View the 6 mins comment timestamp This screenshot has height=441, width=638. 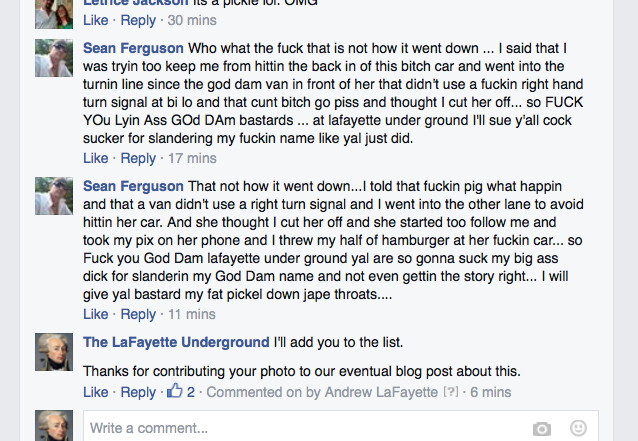coord(491,392)
